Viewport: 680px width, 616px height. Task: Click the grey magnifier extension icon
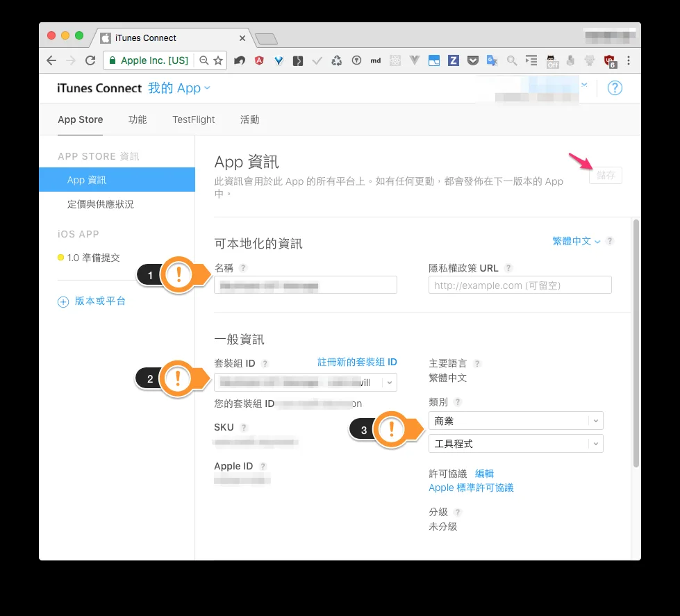tap(512, 60)
